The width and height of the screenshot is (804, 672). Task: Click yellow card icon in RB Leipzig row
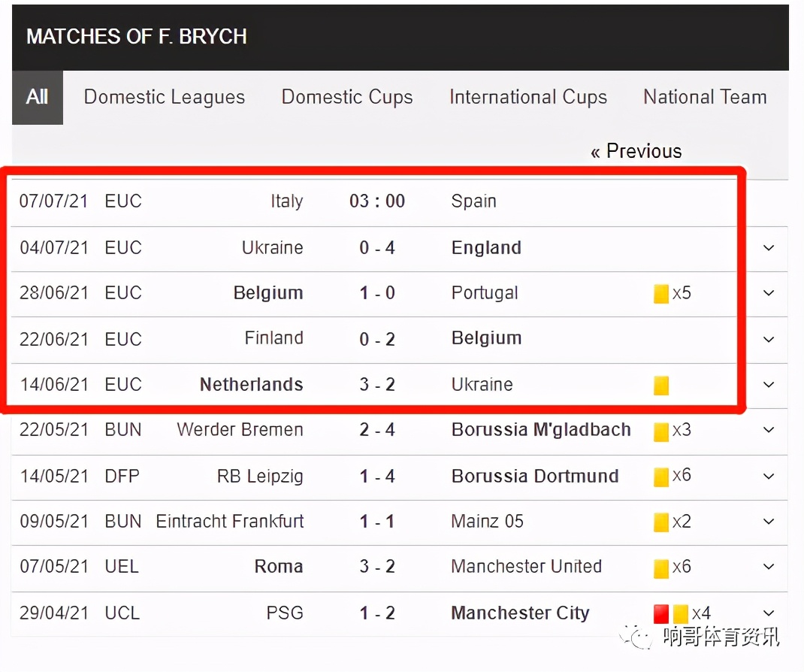(661, 477)
